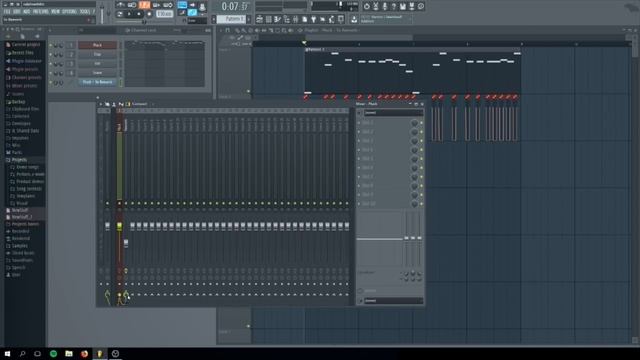Open the mixer input (none) dropdown
This screenshot has width=640, height=360.
tap(393, 113)
